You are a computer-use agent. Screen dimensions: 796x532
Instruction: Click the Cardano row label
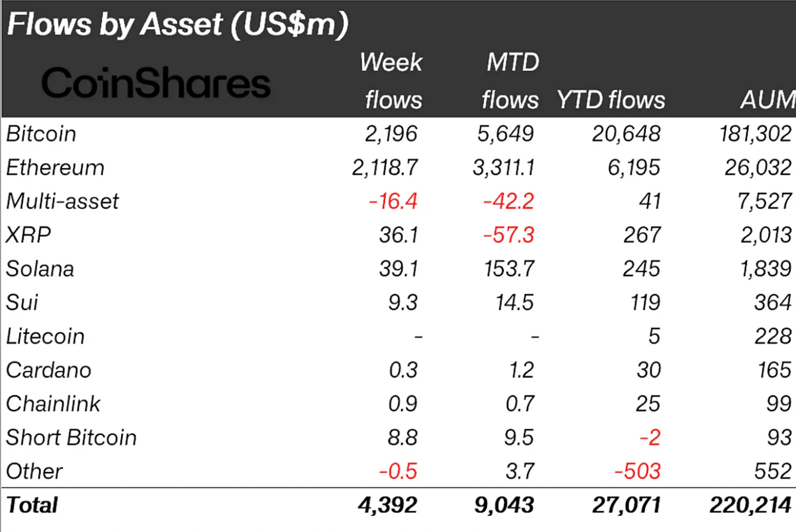pyautogui.click(x=49, y=370)
